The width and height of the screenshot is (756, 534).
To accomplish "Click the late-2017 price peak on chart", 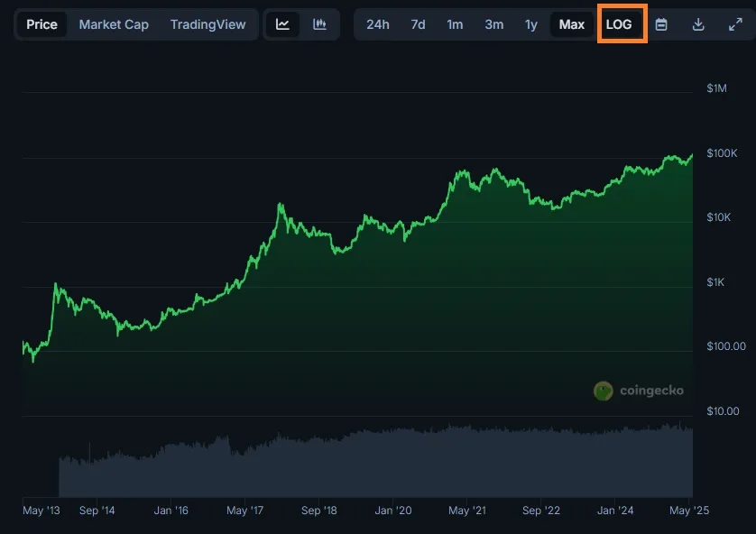I will pyautogui.click(x=281, y=206).
